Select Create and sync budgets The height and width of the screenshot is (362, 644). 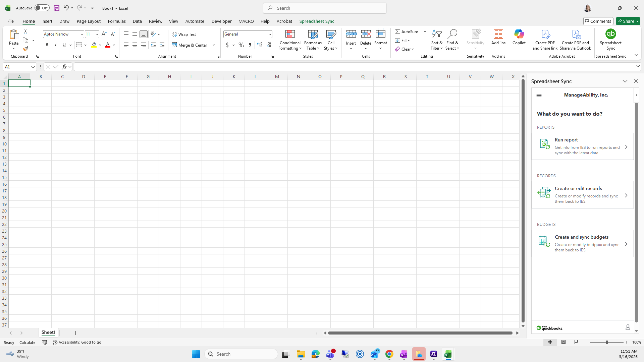(583, 244)
